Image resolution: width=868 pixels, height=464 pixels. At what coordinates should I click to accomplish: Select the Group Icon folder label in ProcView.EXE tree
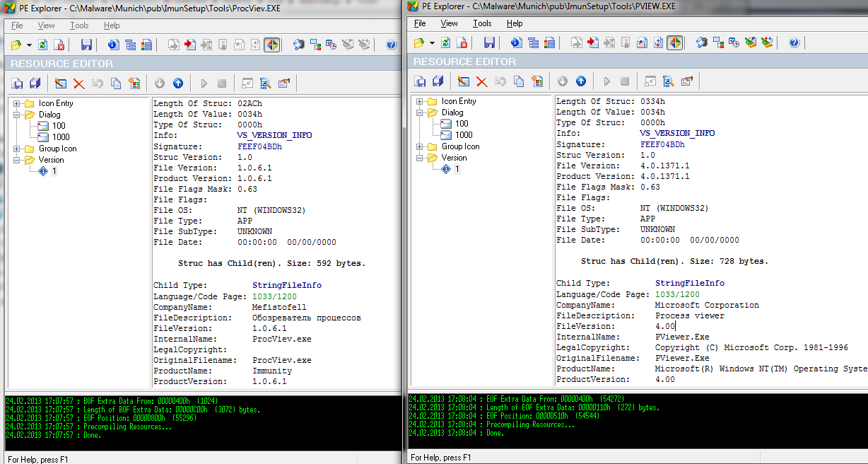click(x=58, y=149)
